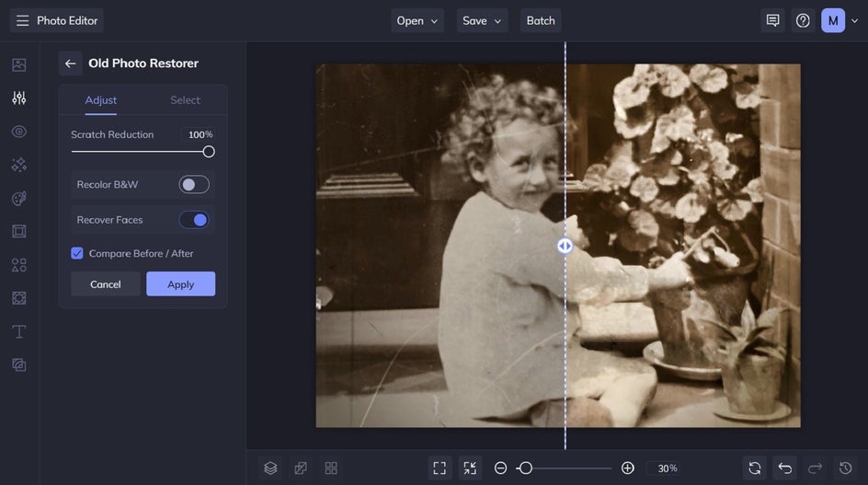Screen dimensions: 868x485
Task: Click the zoom in plus icon
Action: pos(627,468)
